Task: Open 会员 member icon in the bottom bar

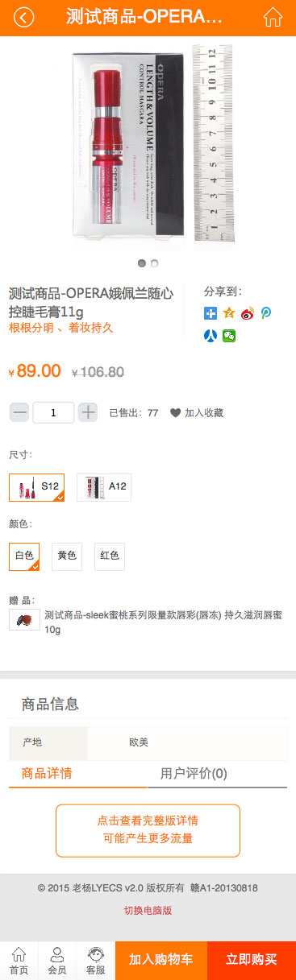Action: point(57,961)
